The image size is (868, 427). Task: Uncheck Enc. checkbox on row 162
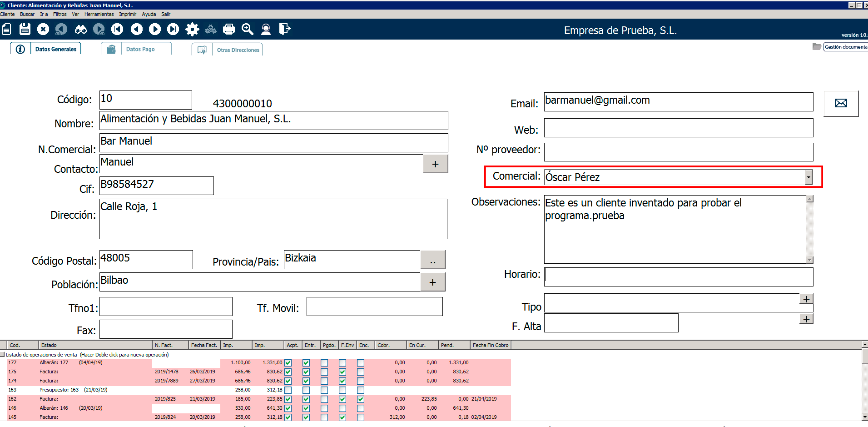pyautogui.click(x=361, y=399)
